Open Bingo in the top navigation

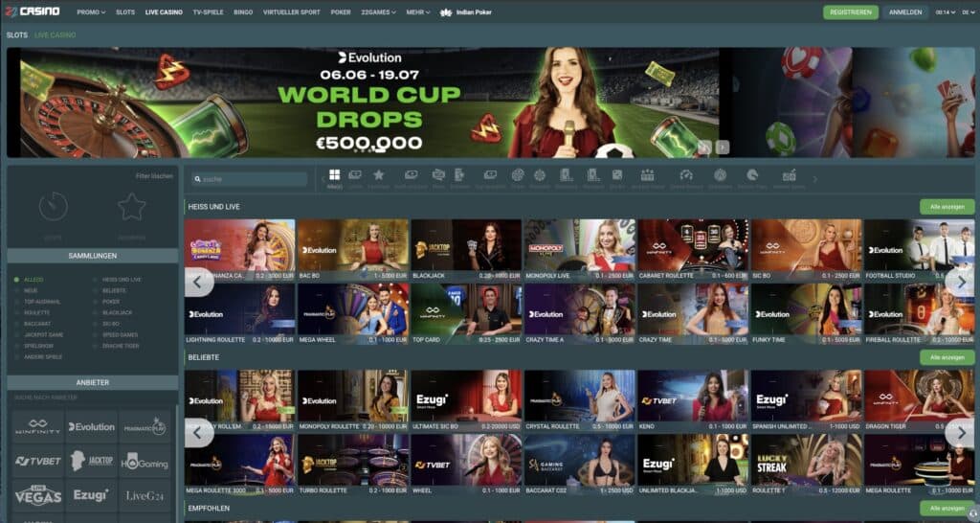(x=243, y=12)
